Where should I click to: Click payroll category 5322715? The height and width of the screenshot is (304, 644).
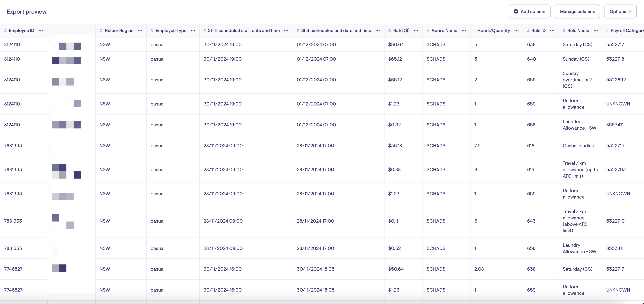615,146
